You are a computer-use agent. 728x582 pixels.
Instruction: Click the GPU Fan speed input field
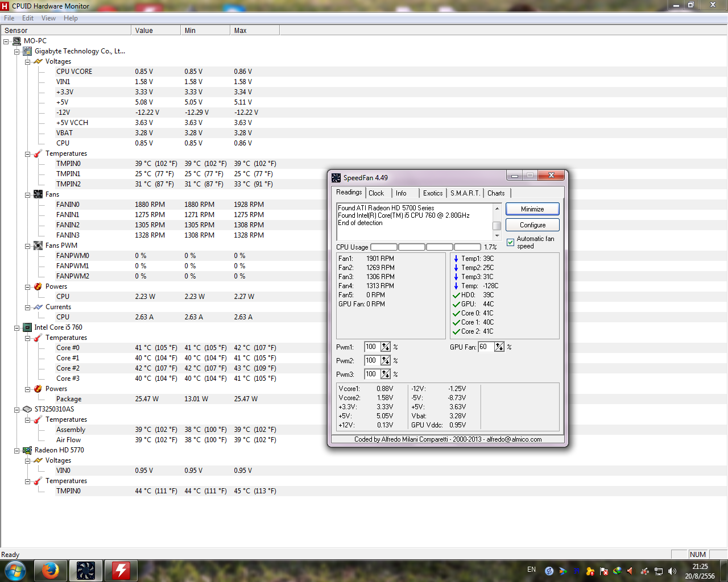pyautogui.click(x=486, y=347)
